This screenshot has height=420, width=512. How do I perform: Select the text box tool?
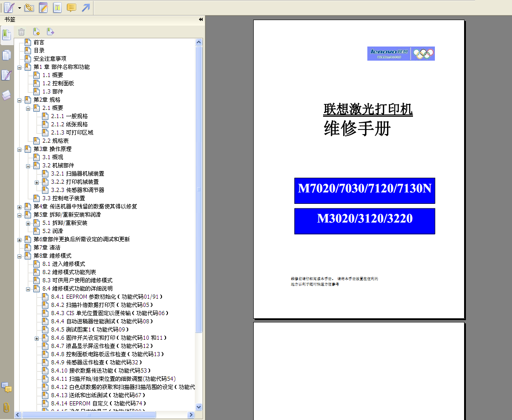click(x=57, y=7)
